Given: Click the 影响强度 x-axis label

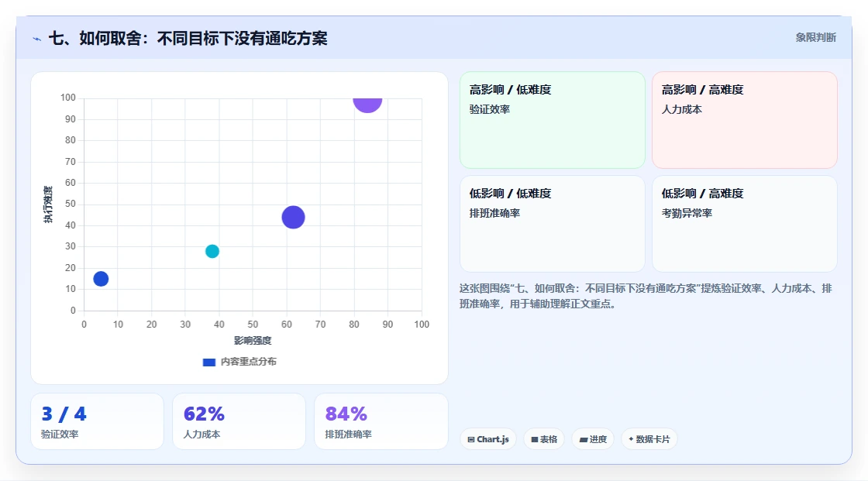Looking at the screenshot, I should tap(253, 340).
